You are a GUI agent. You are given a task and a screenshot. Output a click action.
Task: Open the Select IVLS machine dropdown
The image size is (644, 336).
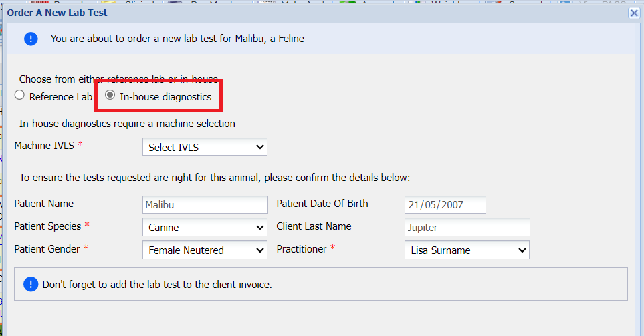(x=205, y=147)
